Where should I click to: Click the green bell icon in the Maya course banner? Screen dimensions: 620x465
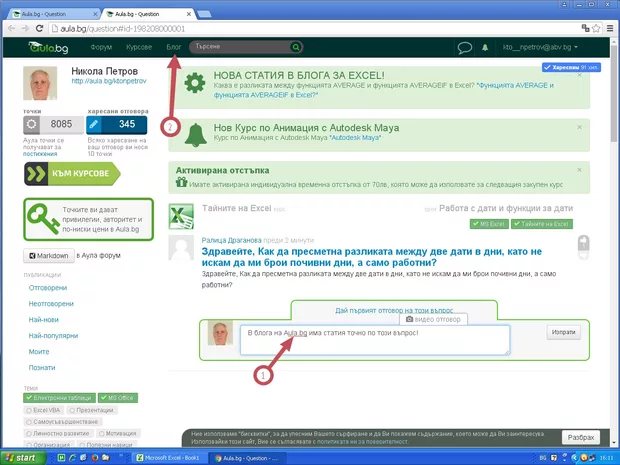point(196,135)
